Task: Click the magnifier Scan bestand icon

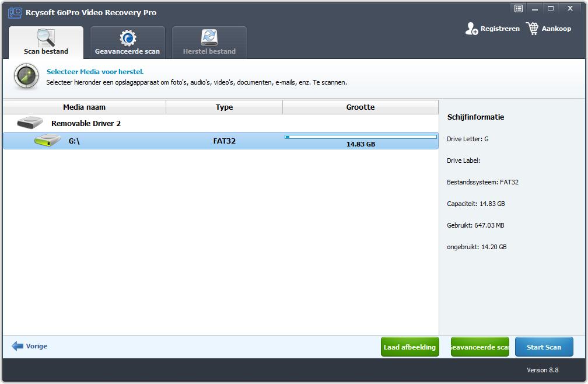Action: [x=45, y=37]
